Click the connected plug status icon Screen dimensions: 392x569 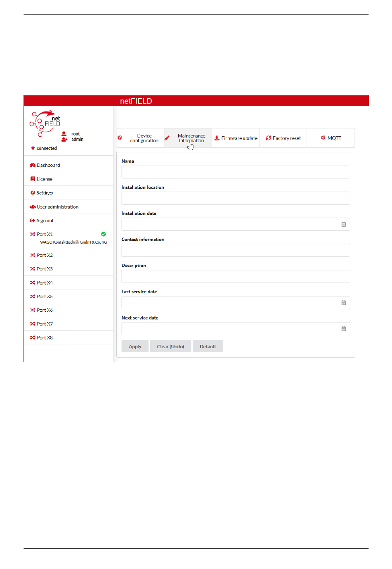(x=33, y=148)
